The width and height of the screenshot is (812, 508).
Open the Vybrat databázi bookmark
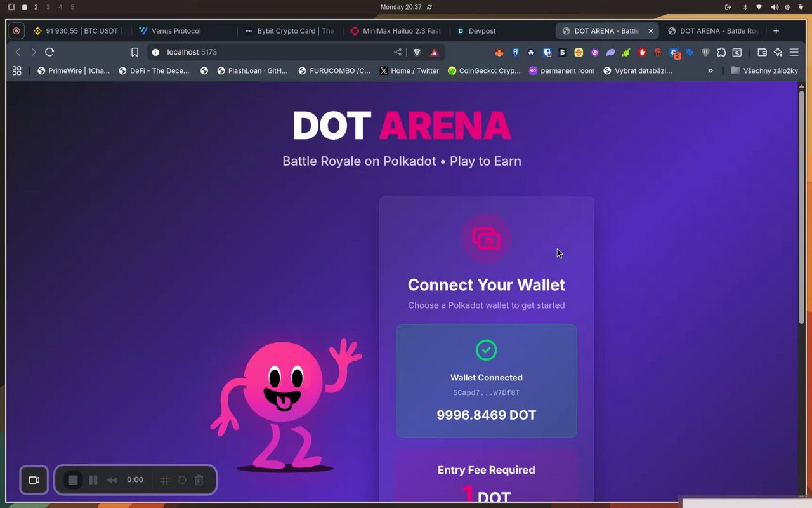click(638, 70)
